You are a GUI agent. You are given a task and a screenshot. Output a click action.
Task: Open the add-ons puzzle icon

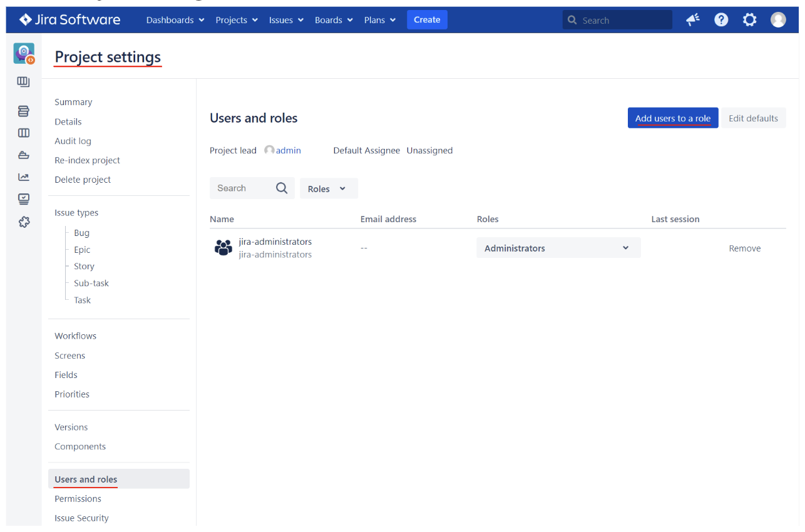24,222
